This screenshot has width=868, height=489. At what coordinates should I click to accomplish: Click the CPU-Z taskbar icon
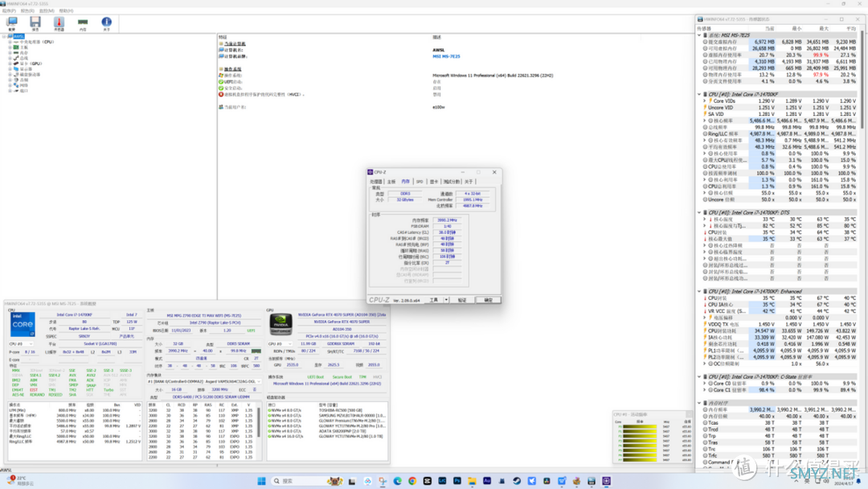[607, 481]
